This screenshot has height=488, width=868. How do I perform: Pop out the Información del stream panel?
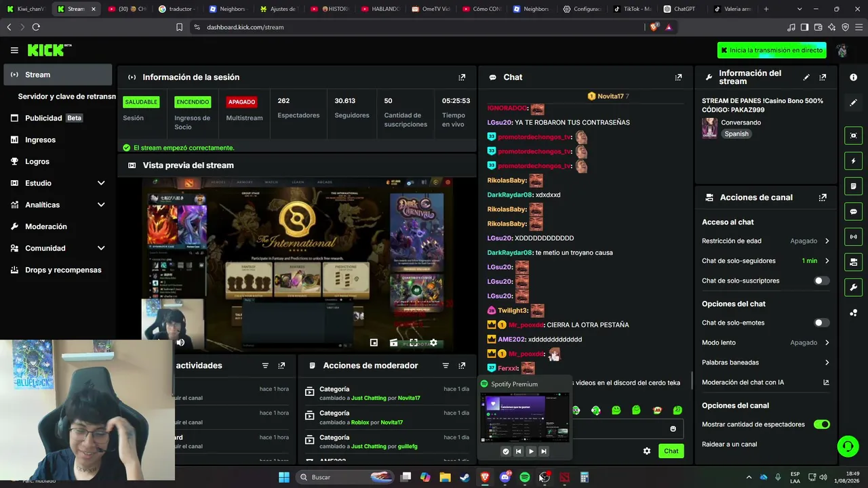coord(823,77)
